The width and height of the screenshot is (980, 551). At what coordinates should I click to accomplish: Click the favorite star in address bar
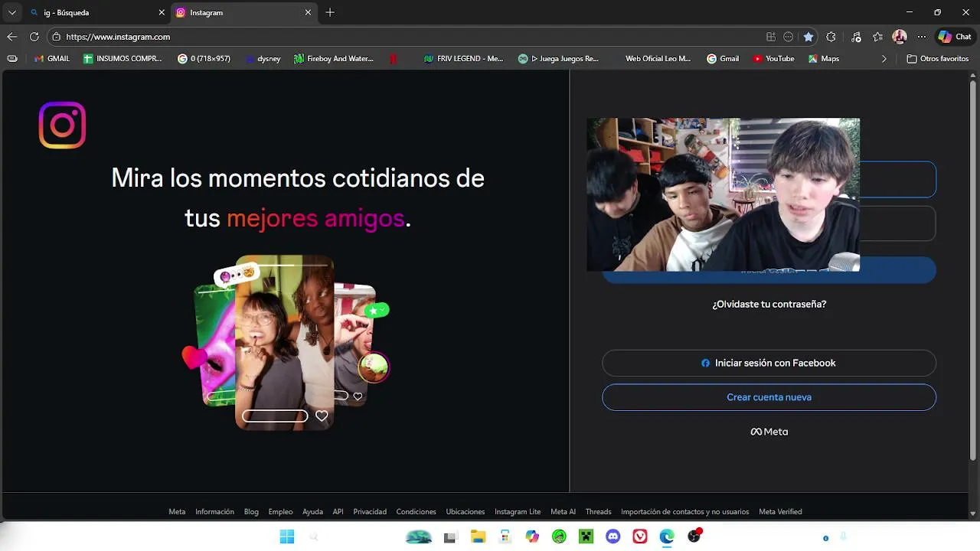808,37
